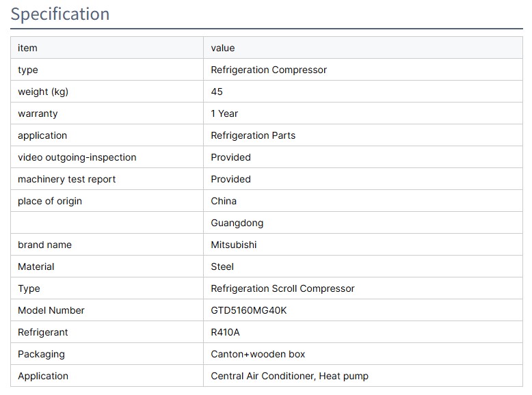Image resolution: width=532 pixels, height=395 pixels.
Task: Select the 'item' column header cell
Action: click(x=27, y=48)
